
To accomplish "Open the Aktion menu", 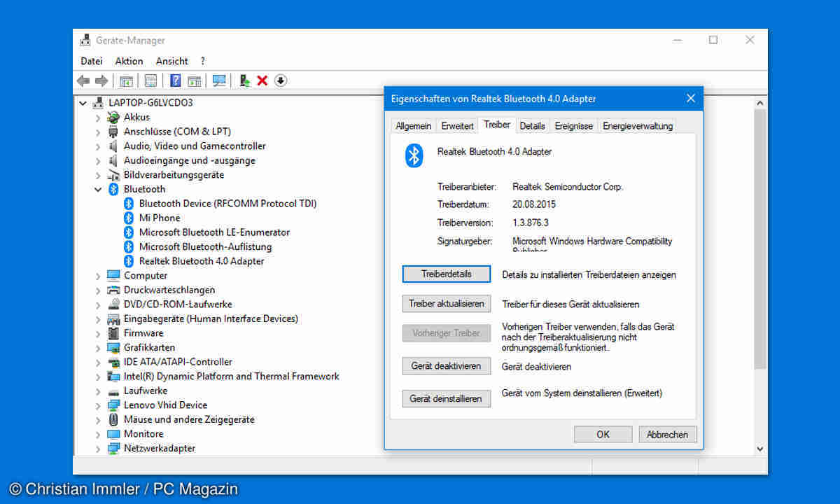I will coord(129,61).
